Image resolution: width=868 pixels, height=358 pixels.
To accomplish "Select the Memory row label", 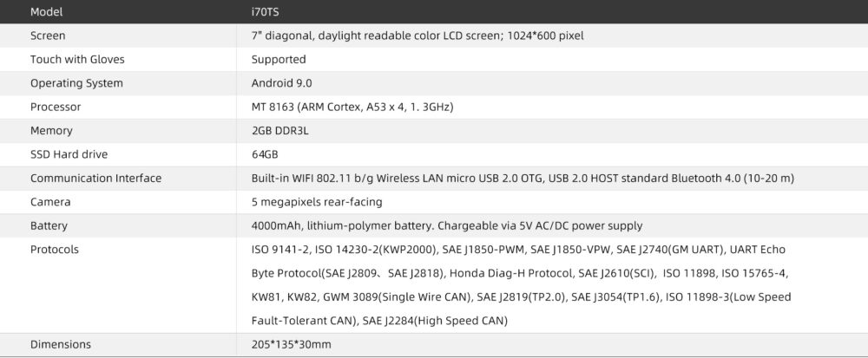I will [51, 131].
